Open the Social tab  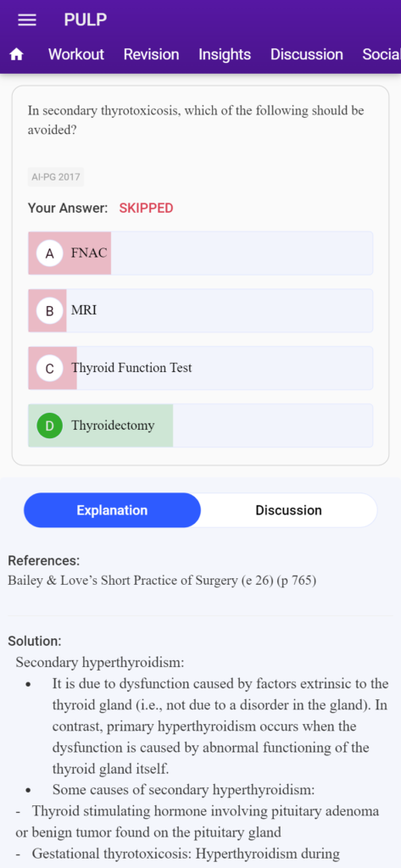click(x=381, y=54)
